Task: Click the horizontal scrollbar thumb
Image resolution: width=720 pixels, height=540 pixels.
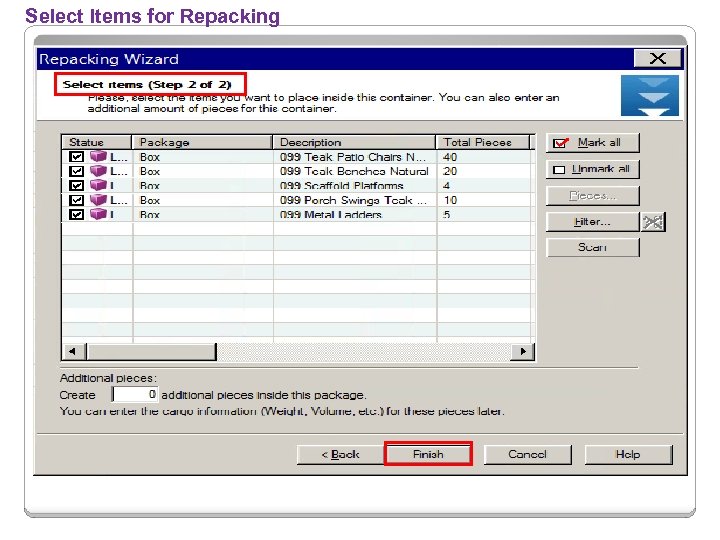Action: pyautogui.click(x=151, y=352)
